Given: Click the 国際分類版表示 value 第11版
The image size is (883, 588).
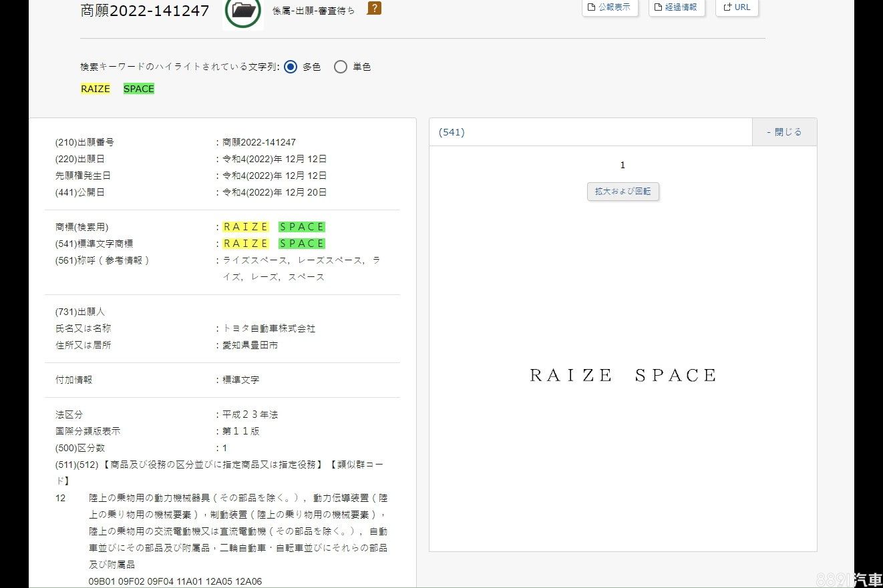Looking at the screenshot, I should pyautogui.click(x=241, y=431).
